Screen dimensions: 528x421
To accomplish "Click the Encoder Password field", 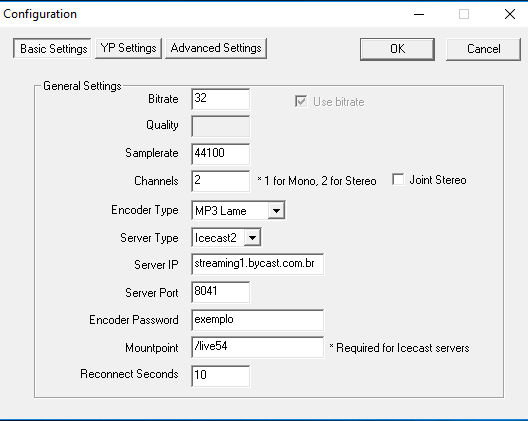I will point(258,320).
